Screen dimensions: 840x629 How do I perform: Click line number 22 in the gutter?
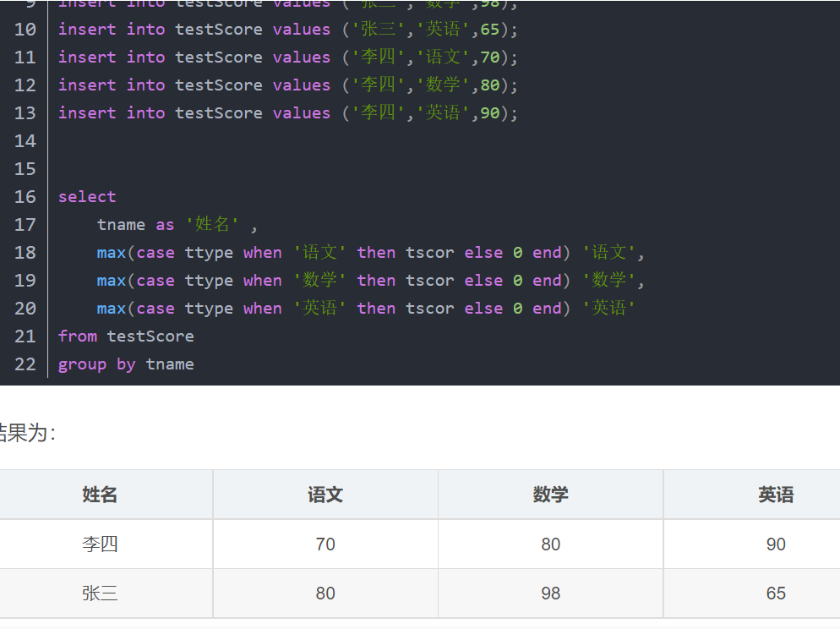click(x=25, y=364)
